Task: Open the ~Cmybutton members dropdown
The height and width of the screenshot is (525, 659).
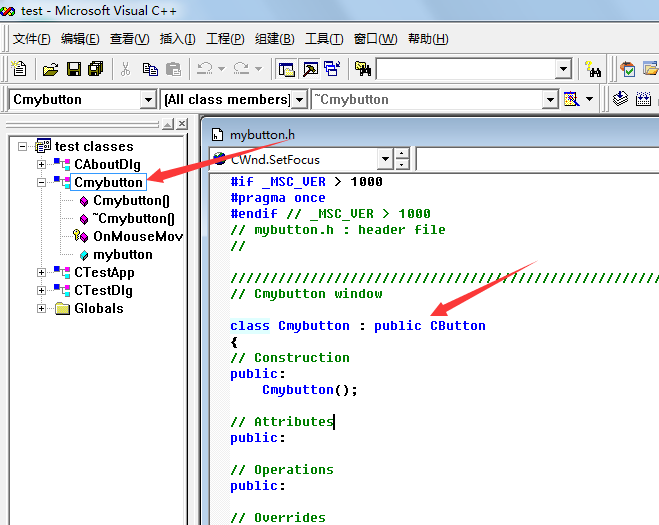Action: click(550, 100)
